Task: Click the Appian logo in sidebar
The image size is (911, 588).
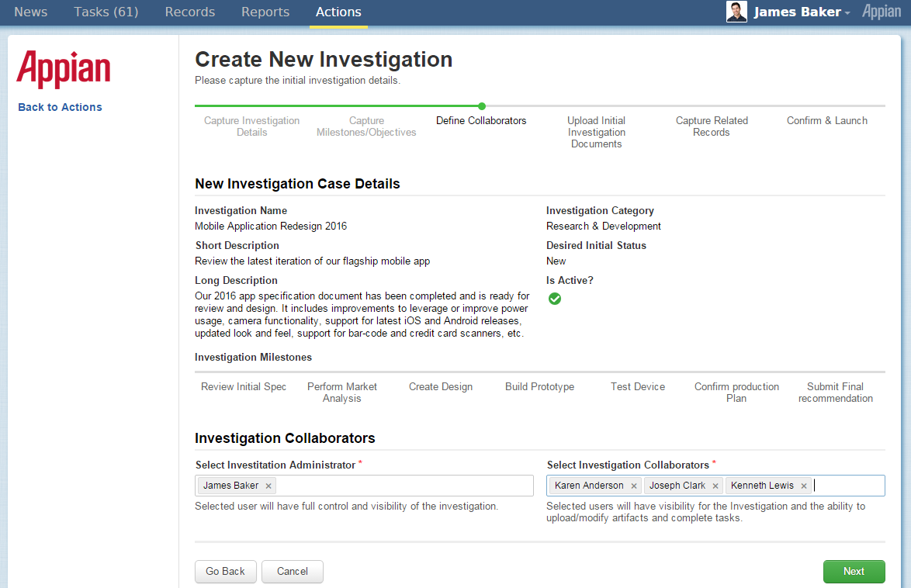Action: [64, 70]
